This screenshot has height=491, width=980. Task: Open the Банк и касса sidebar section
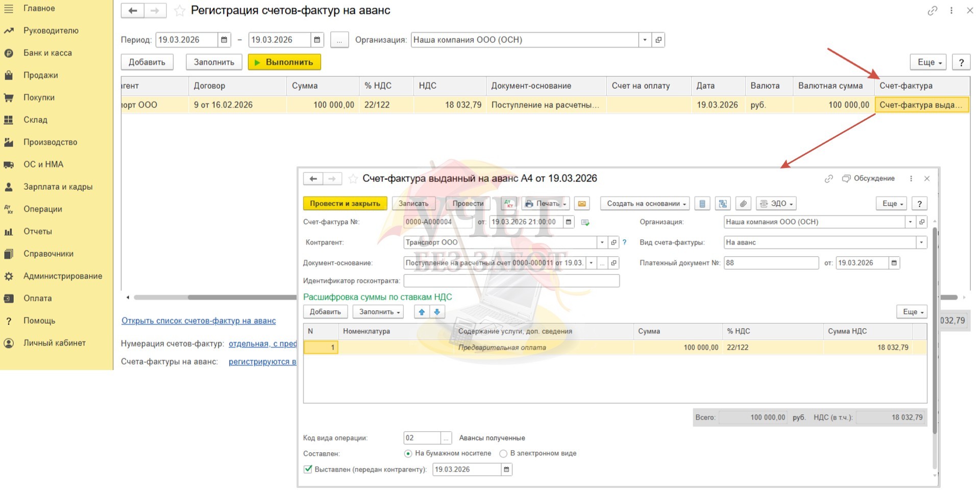pyautogui.click(x=47, y=53)
